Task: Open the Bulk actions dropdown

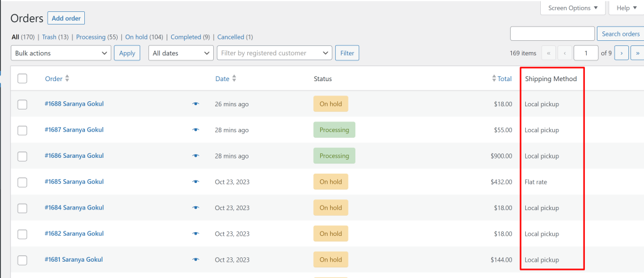Action: pos(61,53)
